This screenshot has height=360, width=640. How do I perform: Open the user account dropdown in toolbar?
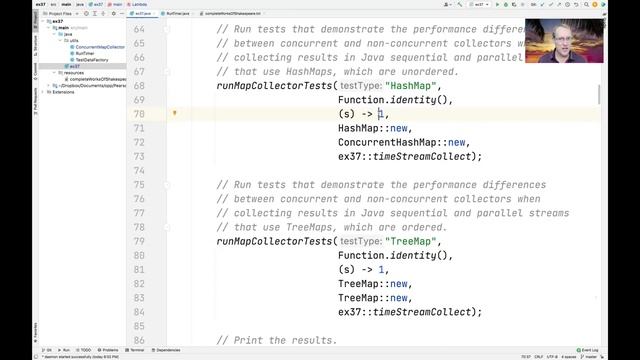tap(448, 4)
